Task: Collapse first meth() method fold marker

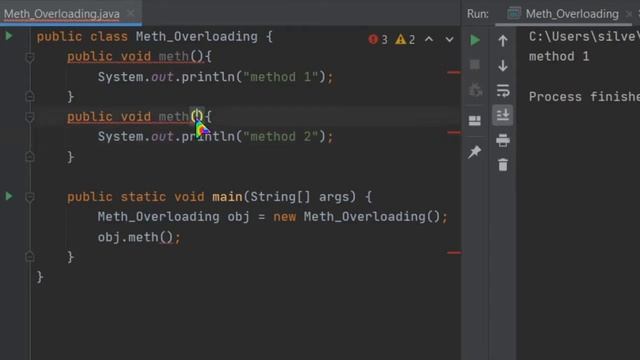Action: [30, 57]
